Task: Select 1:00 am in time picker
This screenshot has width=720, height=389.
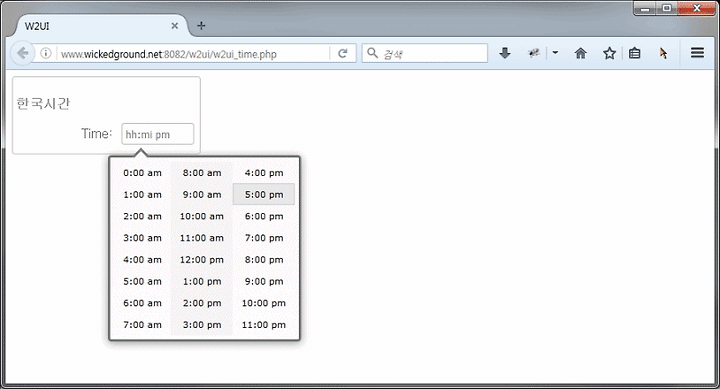Action: pos(142,194)
